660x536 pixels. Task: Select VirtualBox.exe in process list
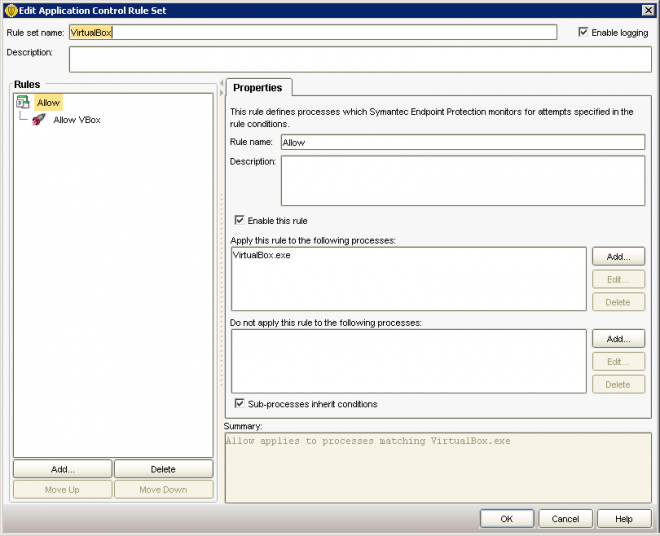[261, 255]
